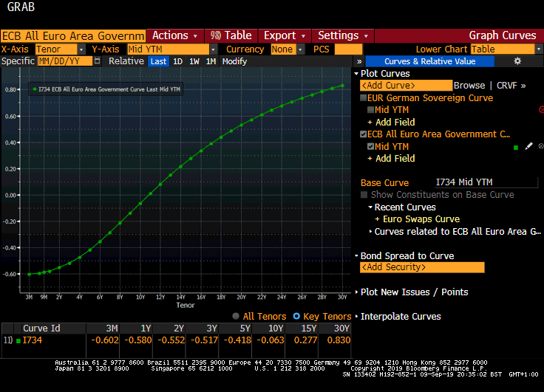Viewport: 544px width, 392px height.
Task: Collapse side panel with double-arrow icon
Action: click(358, 61)
